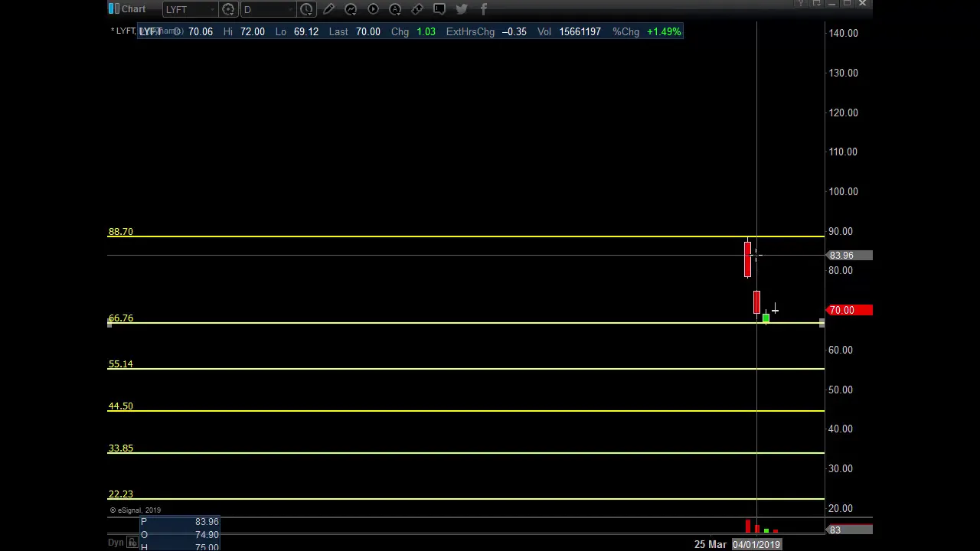Click the trade arrows icon
The image size is (980, 551).
pyautogui.click(x=417, y=9)
